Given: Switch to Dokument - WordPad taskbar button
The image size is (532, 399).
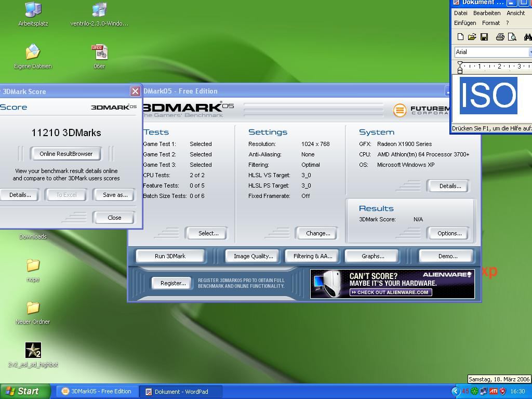Looking at the screenshot, I should click(x=181, y=391).
